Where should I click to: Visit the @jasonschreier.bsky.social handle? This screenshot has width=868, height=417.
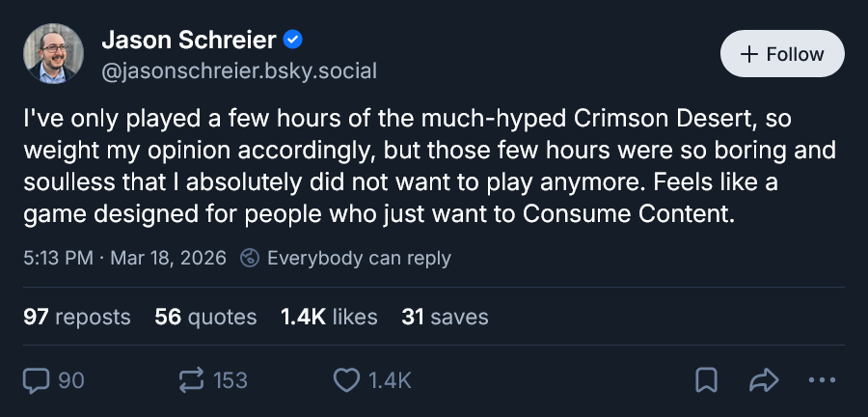[239, 70]
